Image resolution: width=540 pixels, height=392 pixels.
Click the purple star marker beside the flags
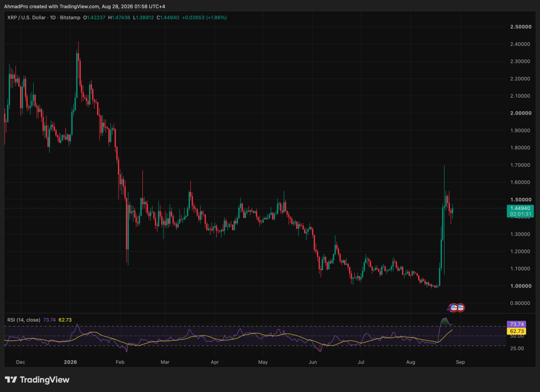click(x=448, y=309)
